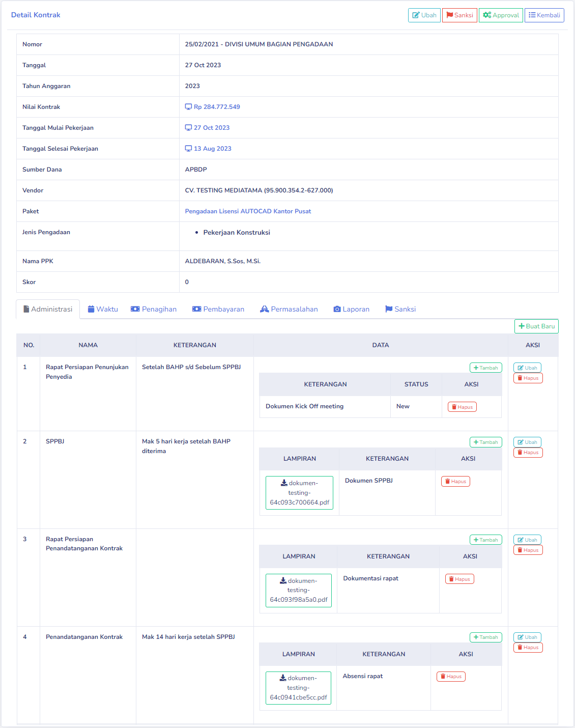Go back using the Kembali button
This screenshot has height=728, width=575.
(544, 15)
